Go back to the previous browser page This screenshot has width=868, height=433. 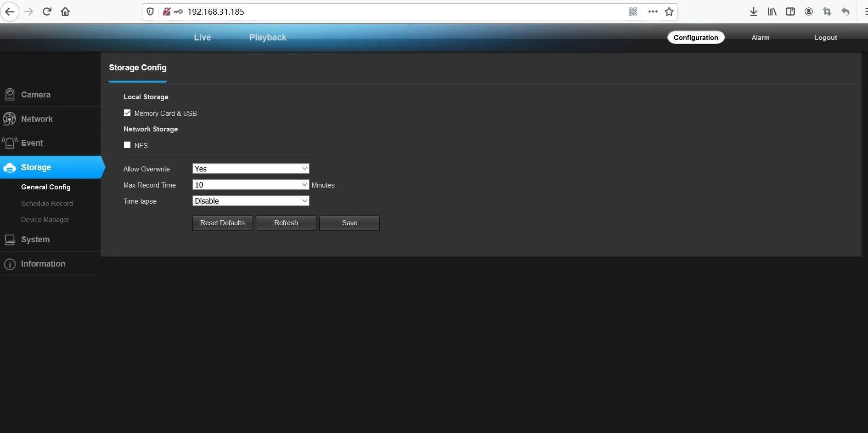10,11
